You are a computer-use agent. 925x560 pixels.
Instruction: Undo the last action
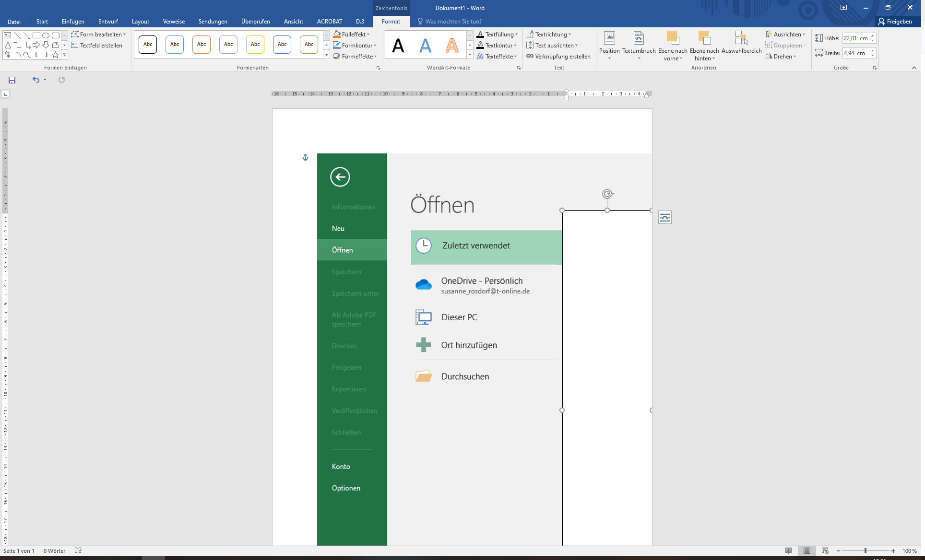pos(36,80)
